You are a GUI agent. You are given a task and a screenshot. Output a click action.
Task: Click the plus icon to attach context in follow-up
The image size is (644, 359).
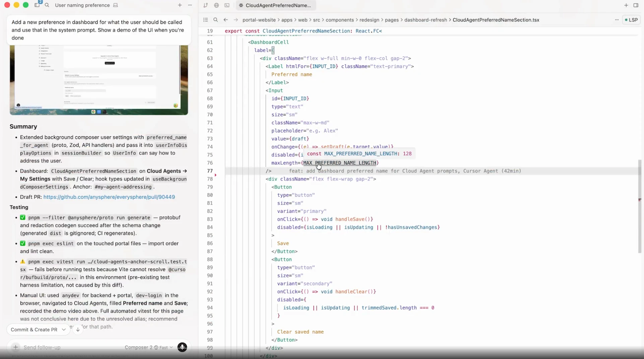click(x=15, y=347)
